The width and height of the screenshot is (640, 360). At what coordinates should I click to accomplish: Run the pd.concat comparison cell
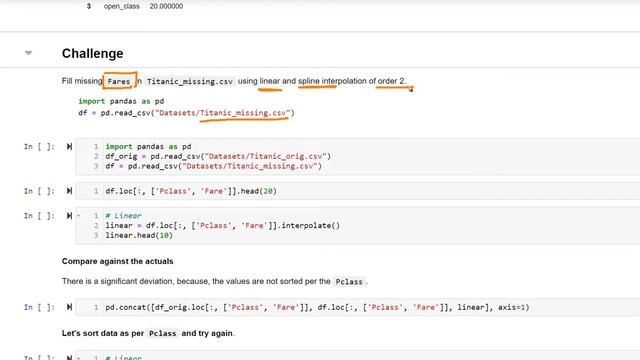tap(69, 307)
